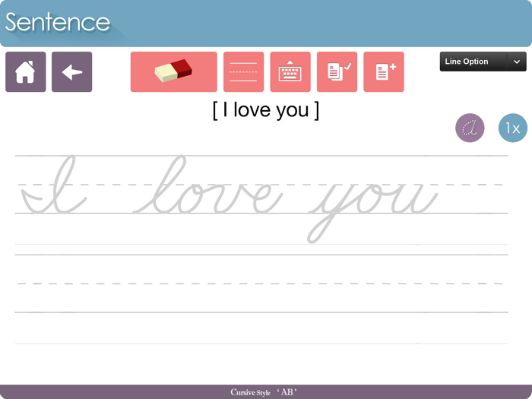Click the Sentence header title
532x399 pixels.
point(58,22)
